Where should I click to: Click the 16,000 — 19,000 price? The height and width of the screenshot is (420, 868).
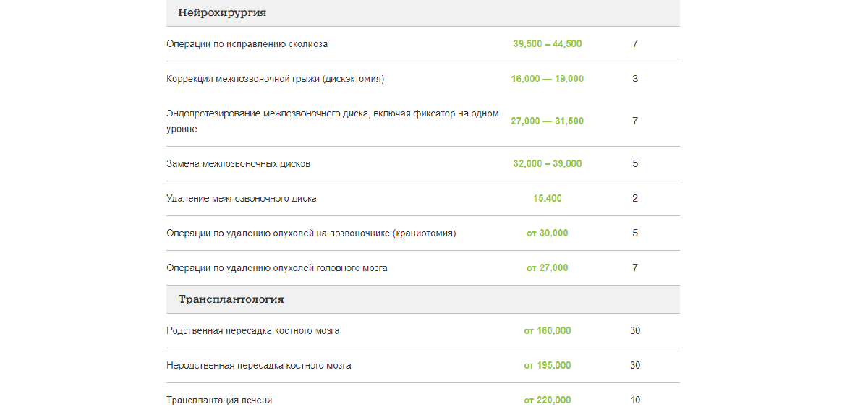click(547, 79)
